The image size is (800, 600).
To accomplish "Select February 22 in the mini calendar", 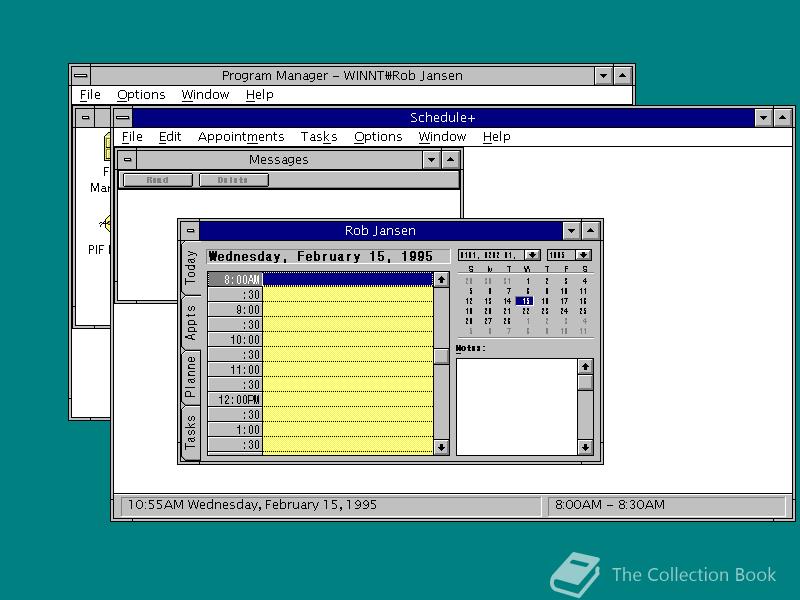I will point(526,311).
